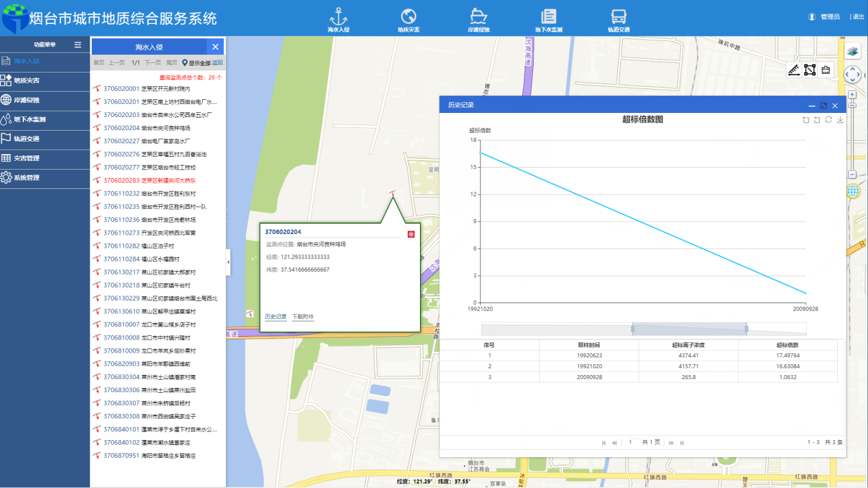Download the chart as image
The width and height of the screenshot is (868, 488).
tap(840, 120)
